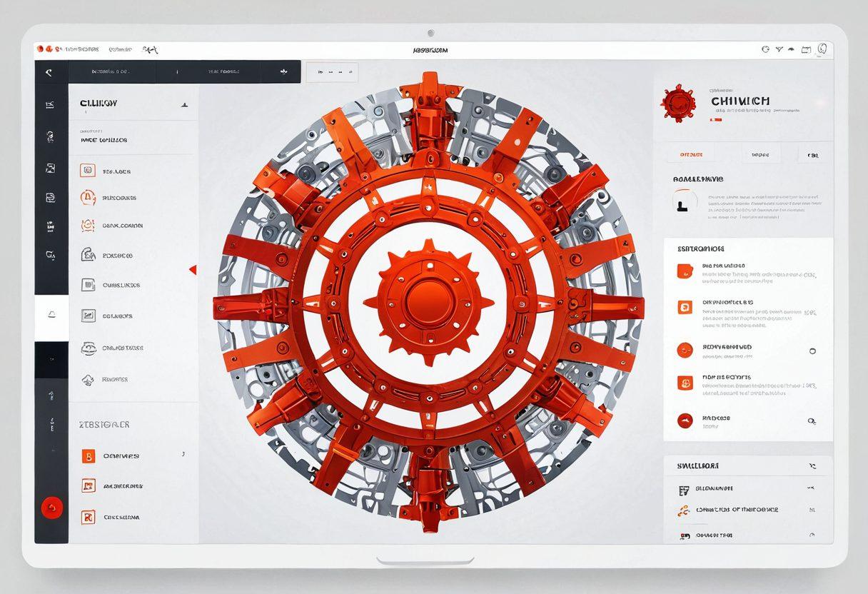This screenshot has height=594, width=868.
Task: Click the large red gear hub at the model's center
Action: click(x=428, y=298)
